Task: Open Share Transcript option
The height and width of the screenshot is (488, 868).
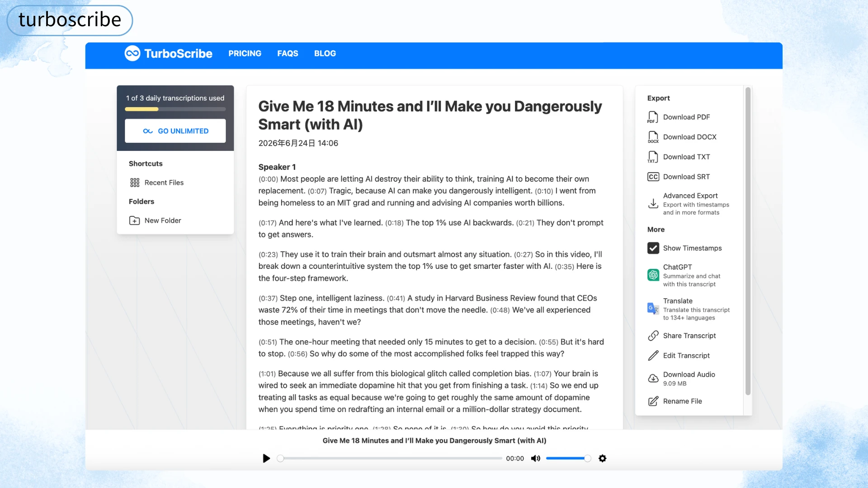Action: [689, 336]
